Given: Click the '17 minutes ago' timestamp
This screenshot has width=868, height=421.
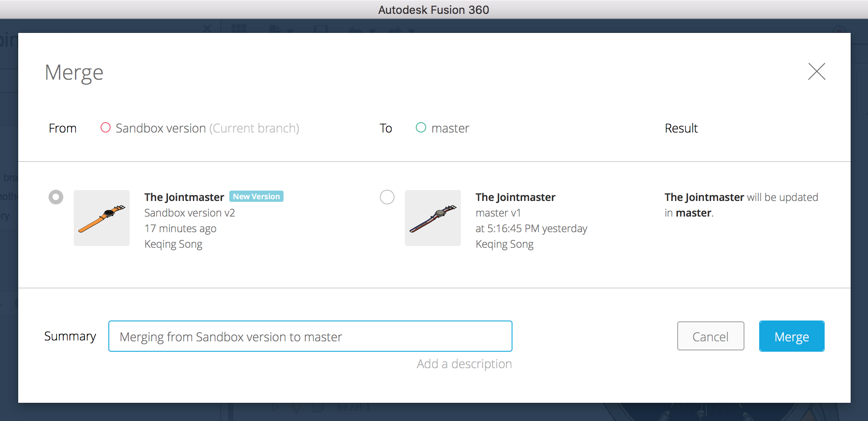Looking at the screenshot, I should coord(180,229).
